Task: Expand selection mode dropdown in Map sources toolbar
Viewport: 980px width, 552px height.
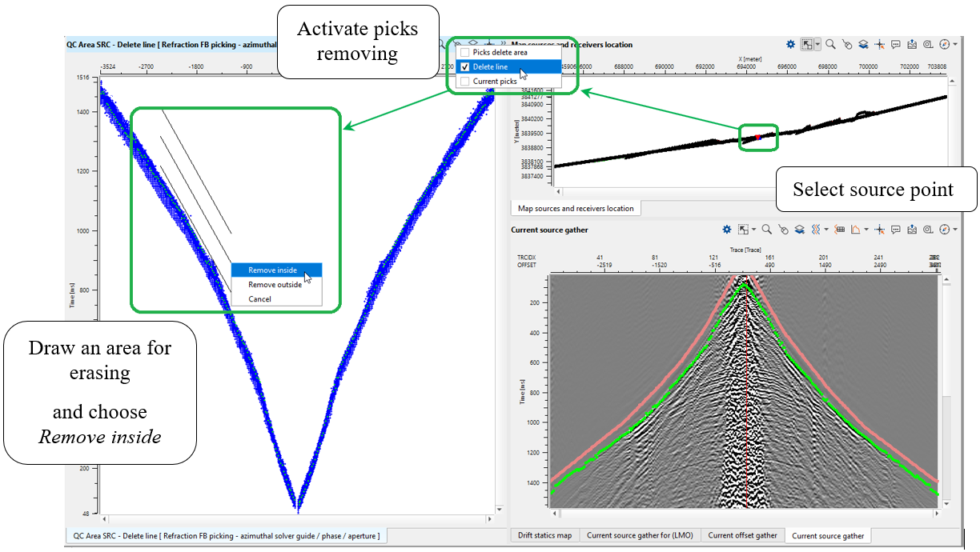Action: pyautogui.click(x=817, y=46)
